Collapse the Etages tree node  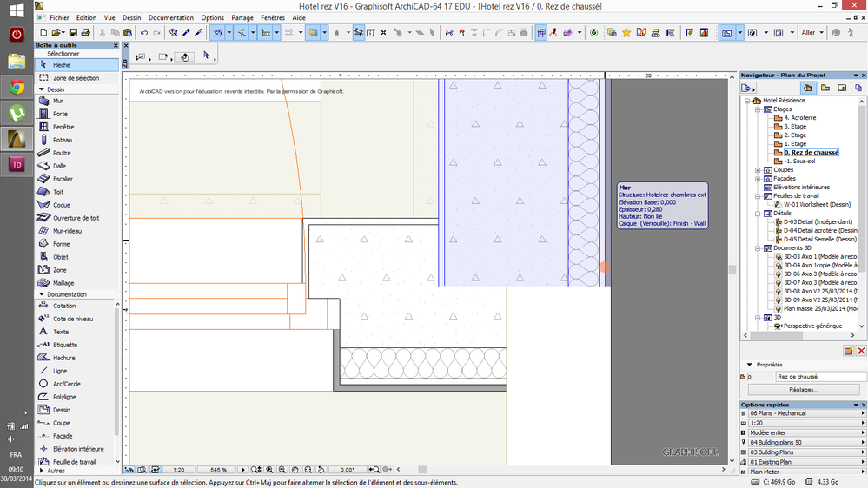pyautogui.click(x=758, y=109)
